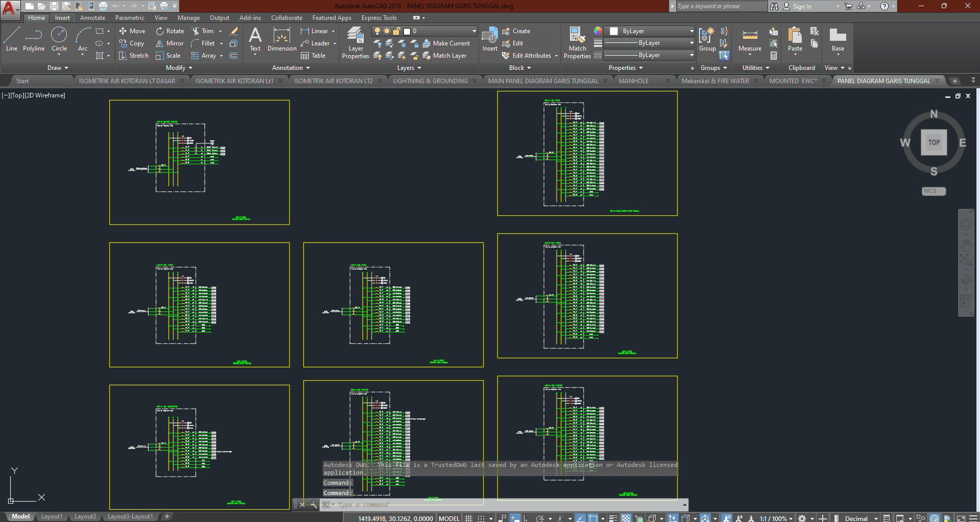Image resolution: width=980 pixels, height=522 pixels.
Task: Toggle the layer on/off lightbulb icon
Action: (377, 31)
